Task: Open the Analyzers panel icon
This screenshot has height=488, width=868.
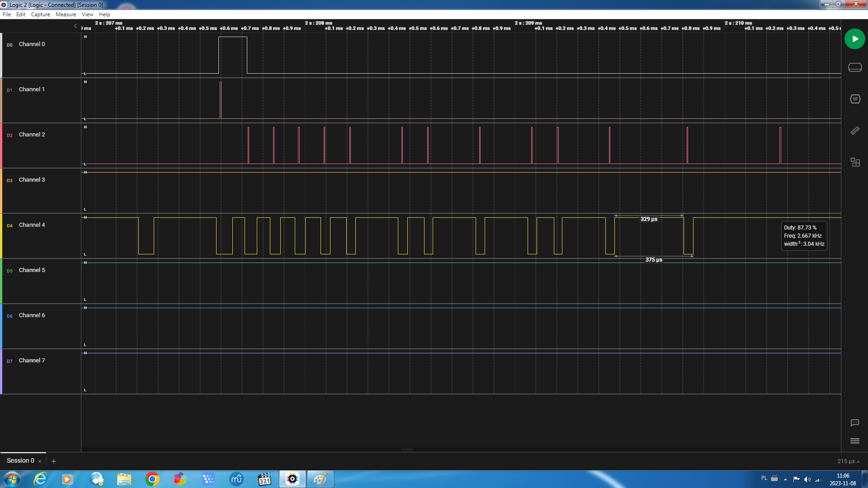Action: tap(854, 99)
